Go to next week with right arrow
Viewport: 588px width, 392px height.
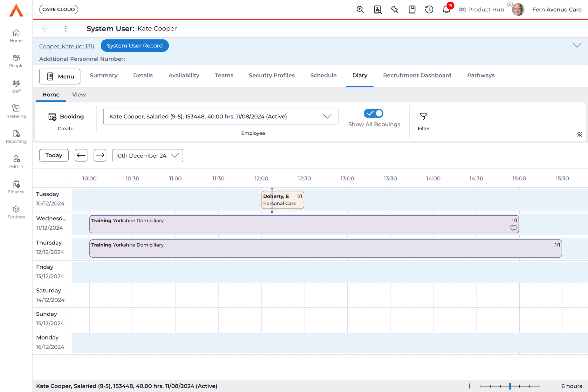pyautogui.click(x=100, y=155)
